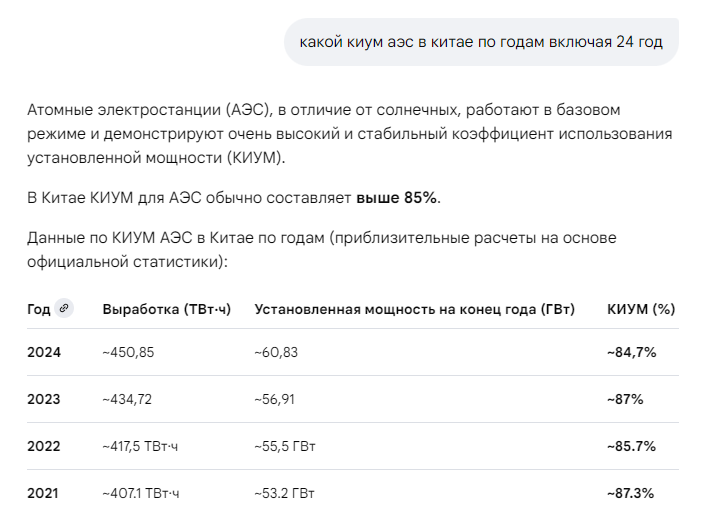This screenshot has width=704, height=523.
Task: Select the 2021 year cell
Action: pos(43,493)
